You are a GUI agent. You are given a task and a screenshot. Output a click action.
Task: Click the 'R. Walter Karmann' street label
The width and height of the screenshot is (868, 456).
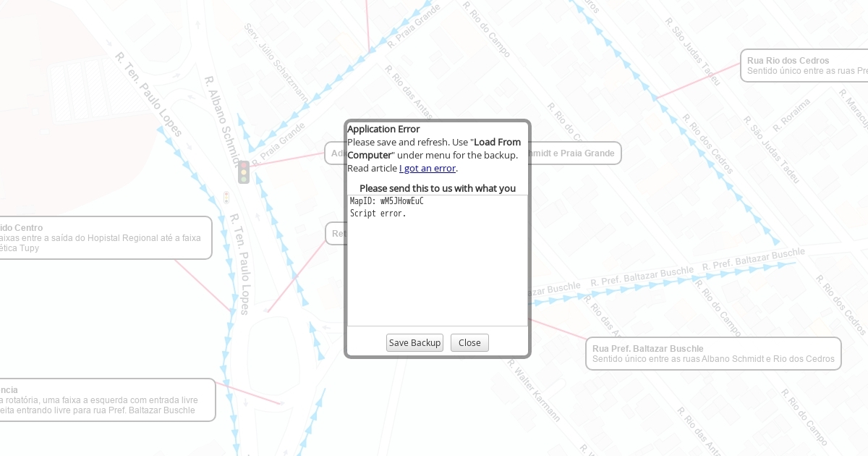(x=534, y=392)
